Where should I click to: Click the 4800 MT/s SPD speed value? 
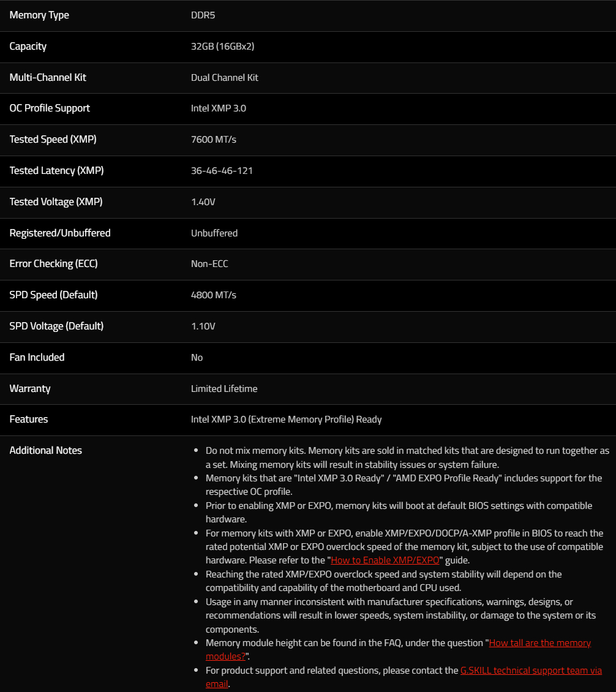(x=213, y=295)
